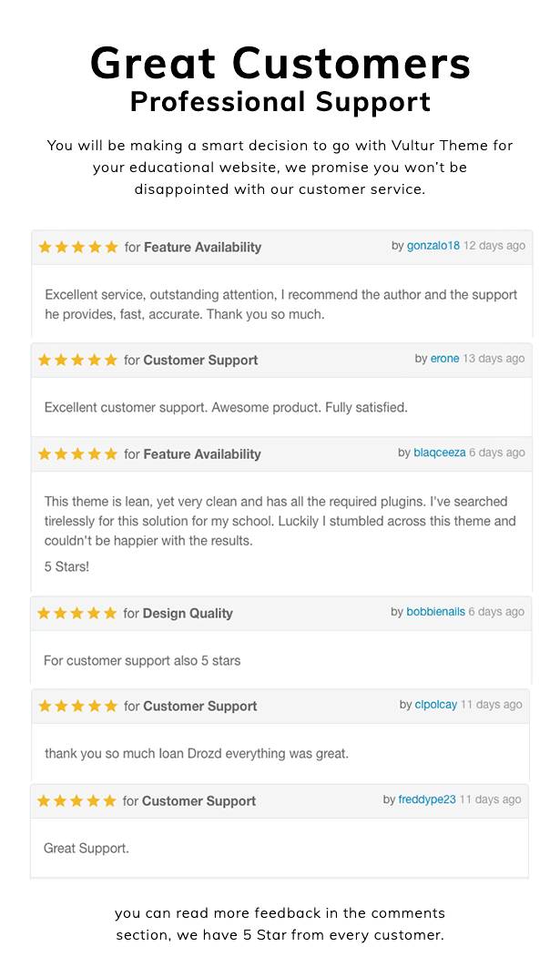Click the 'Great Support.' review text
This screenshot has width=560, height=977.
86,848
